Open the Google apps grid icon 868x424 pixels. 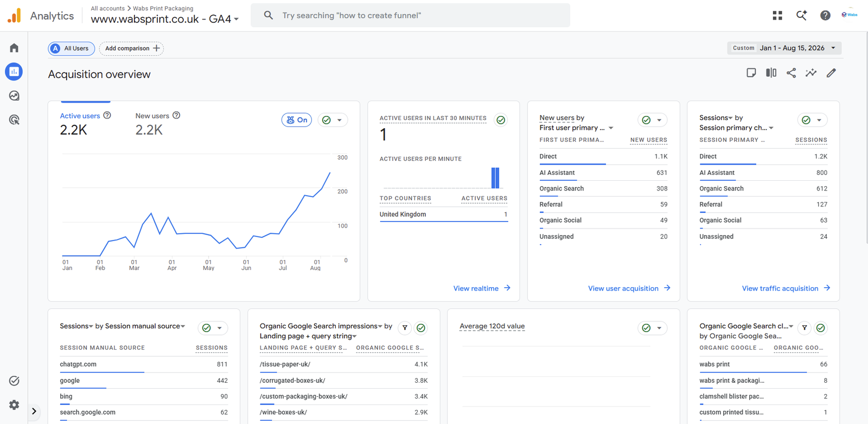777,16
